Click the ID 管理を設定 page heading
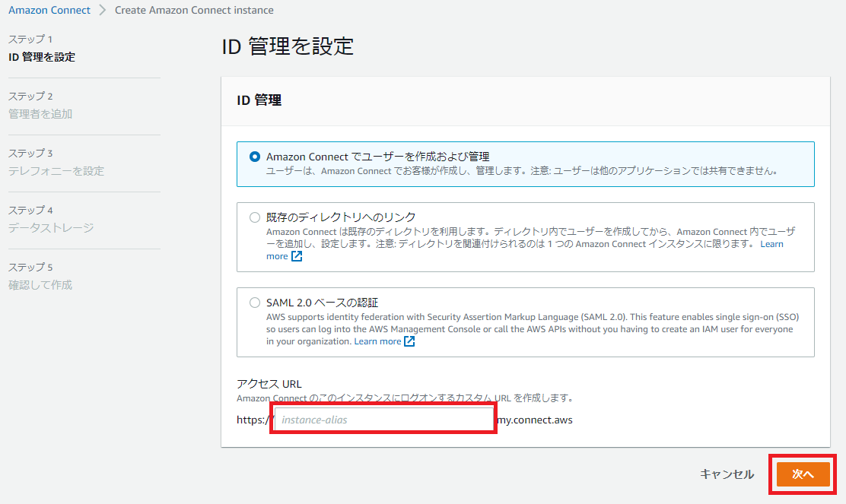The image size is (846, 504). point(288,46)
